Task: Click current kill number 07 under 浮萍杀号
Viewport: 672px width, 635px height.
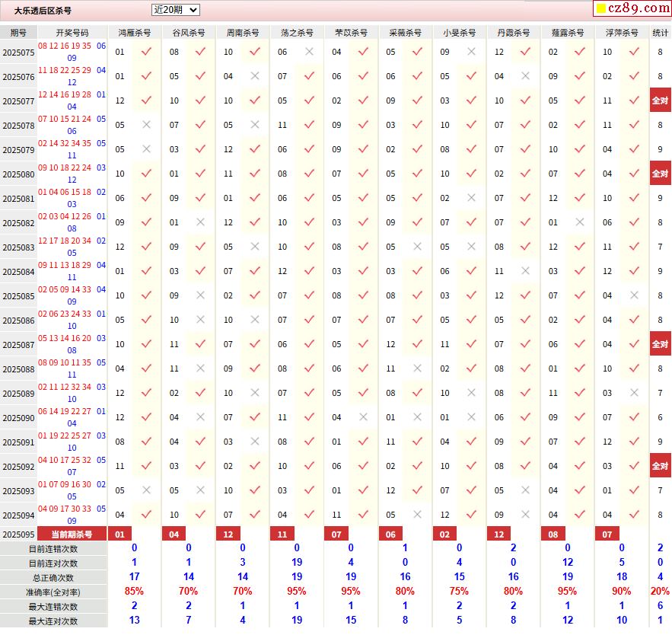Action: click(x=607, y=534)
